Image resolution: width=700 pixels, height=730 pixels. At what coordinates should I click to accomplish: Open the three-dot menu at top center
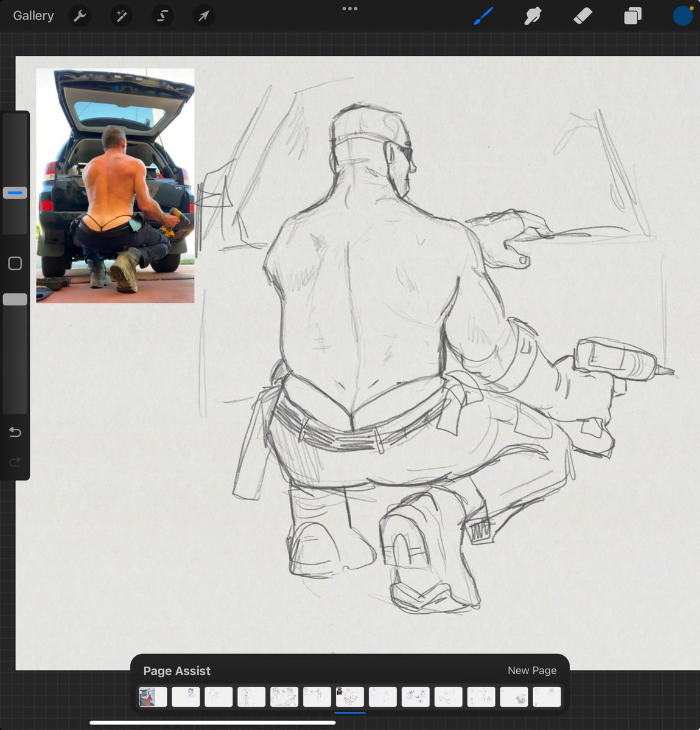click(350, 9)
